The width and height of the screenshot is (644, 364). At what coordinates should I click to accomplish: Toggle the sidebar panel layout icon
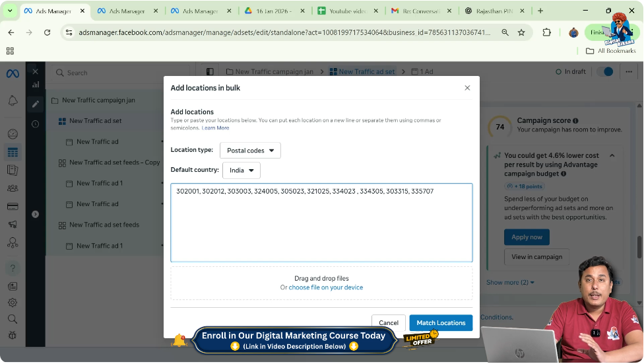[210, 71]
